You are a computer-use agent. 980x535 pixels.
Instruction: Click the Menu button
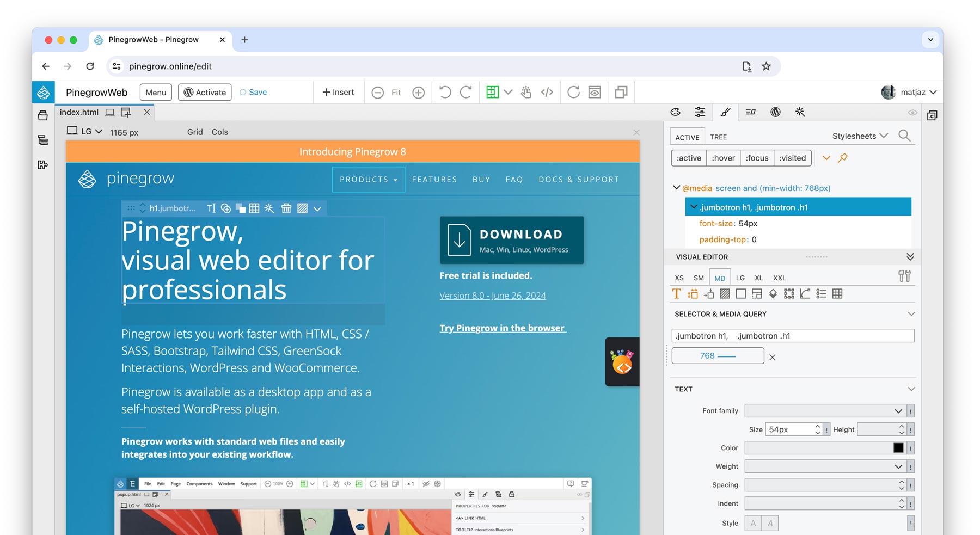156,92
